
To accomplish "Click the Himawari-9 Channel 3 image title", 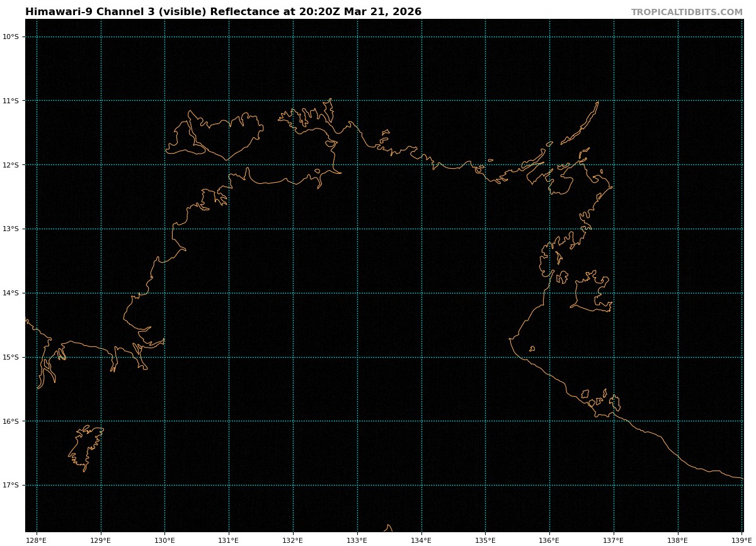I will [223, 12].
